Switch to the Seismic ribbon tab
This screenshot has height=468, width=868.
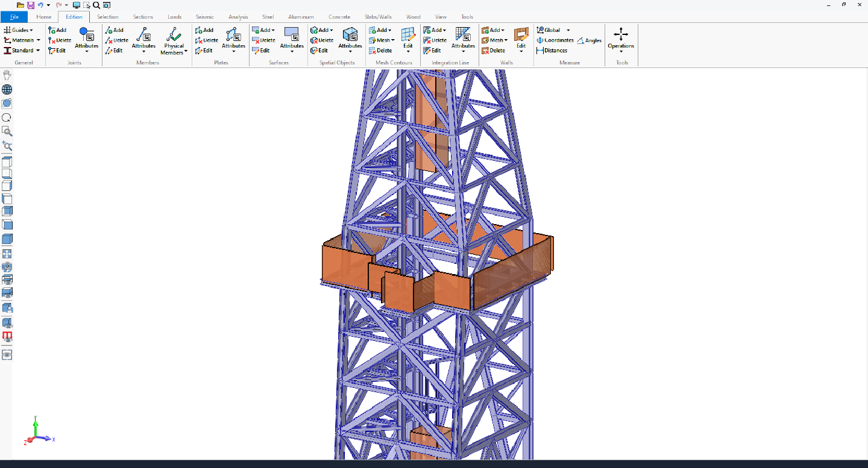(x=205, y=17)
